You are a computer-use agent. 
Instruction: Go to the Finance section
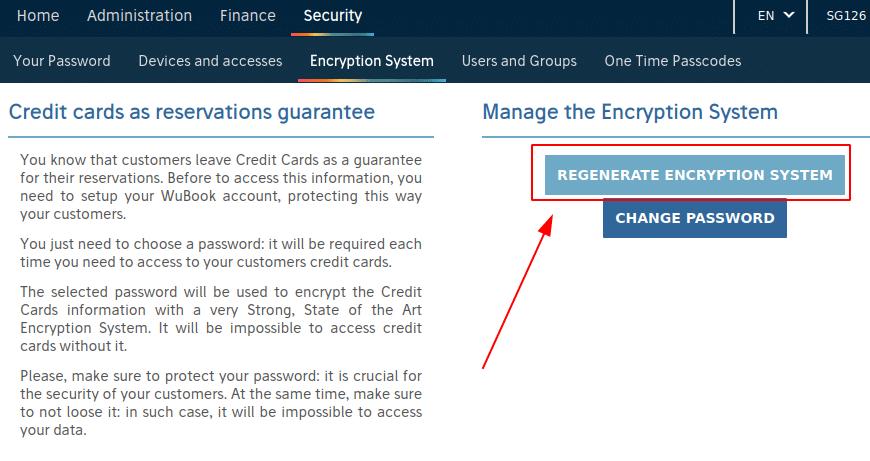pyautogui.click(x=247, y=16)
